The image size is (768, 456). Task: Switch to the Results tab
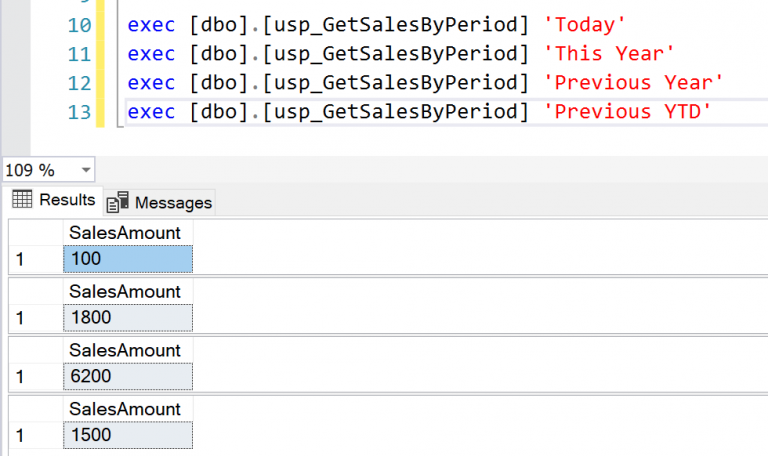coord(66,200)
